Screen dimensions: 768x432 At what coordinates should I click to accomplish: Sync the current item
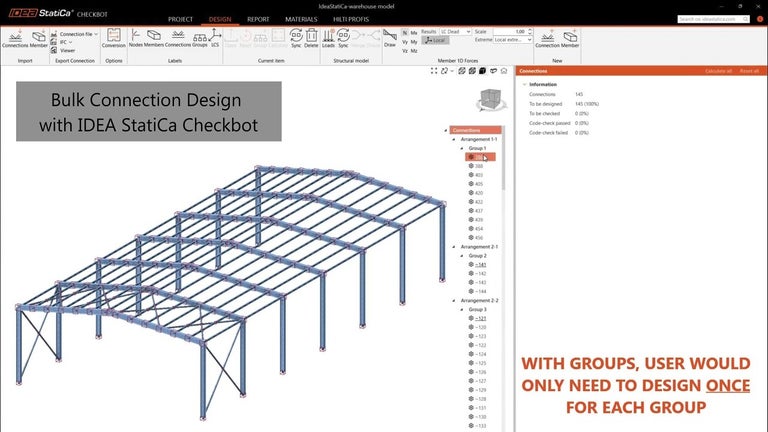(296, 39)
